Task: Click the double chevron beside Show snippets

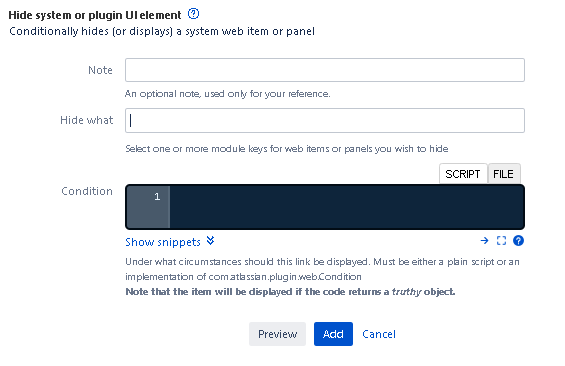Action: coord(210,241)
